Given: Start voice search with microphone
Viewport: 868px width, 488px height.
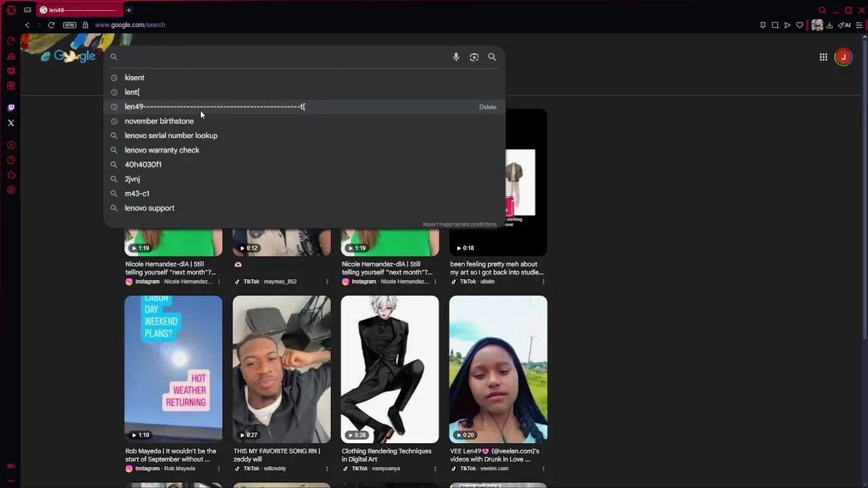Looking at the screenshot, I should point(456,57).
